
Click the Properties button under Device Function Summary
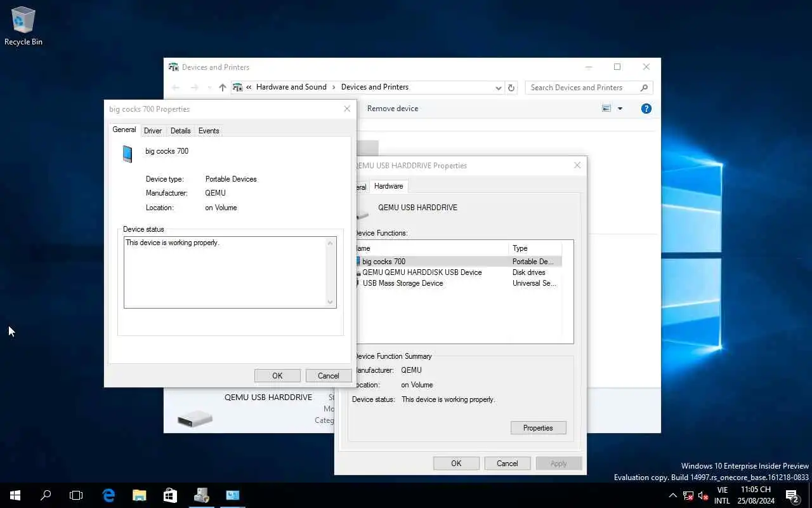tap(538, 428)
